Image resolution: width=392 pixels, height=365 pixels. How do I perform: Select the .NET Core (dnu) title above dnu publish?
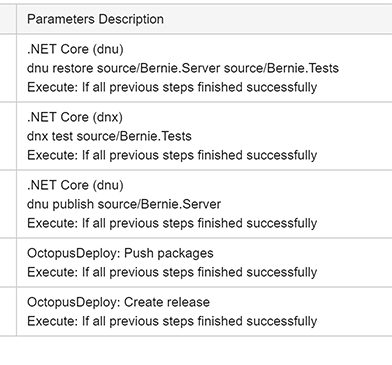tap(75, 185)
